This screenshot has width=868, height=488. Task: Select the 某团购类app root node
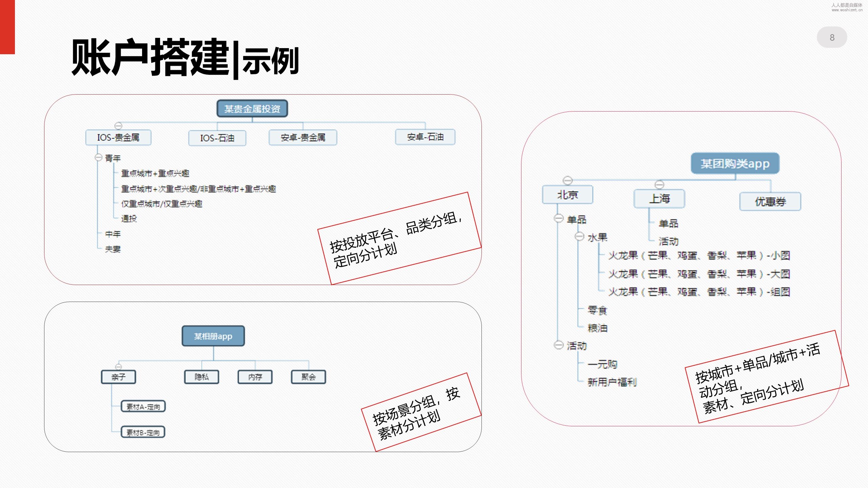[735, 164]
